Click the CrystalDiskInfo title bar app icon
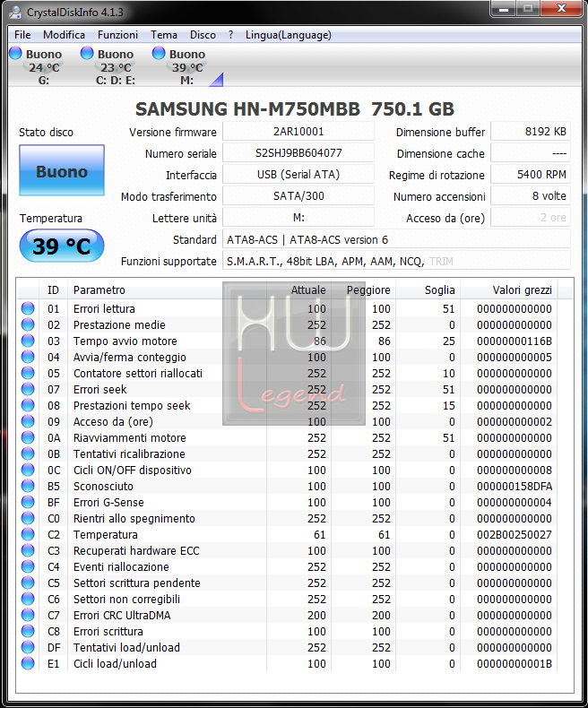 (15, 12)
